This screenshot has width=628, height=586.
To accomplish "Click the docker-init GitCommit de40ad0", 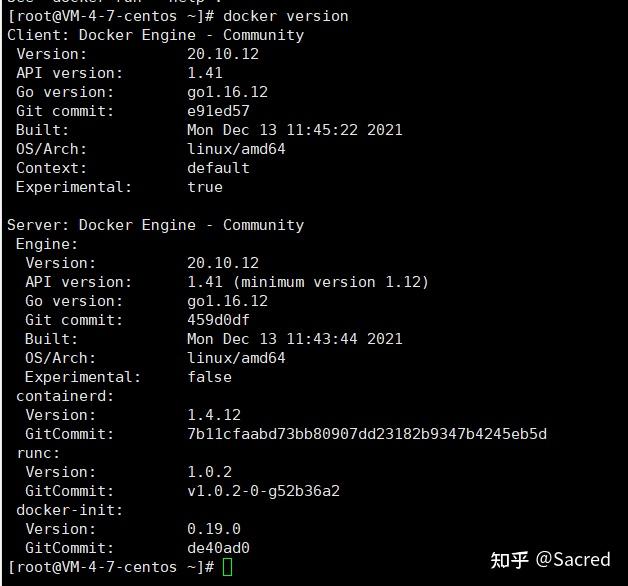I will click(218, 548).
